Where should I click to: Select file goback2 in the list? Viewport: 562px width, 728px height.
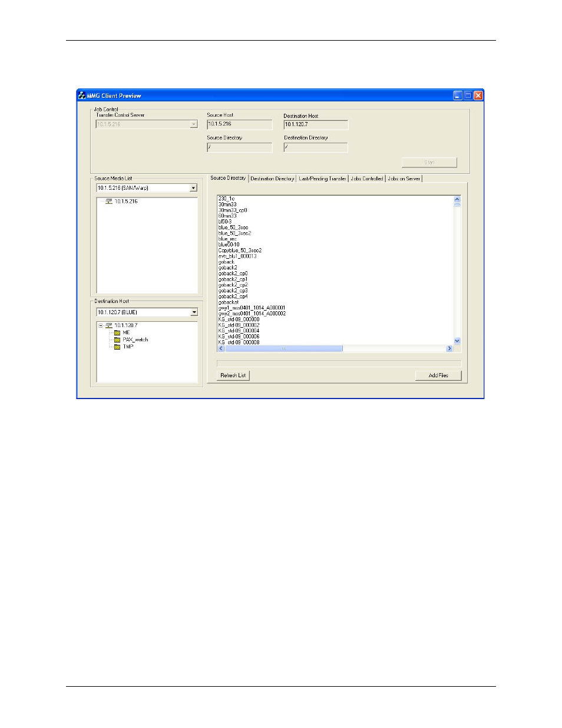(x=228, y=268)
